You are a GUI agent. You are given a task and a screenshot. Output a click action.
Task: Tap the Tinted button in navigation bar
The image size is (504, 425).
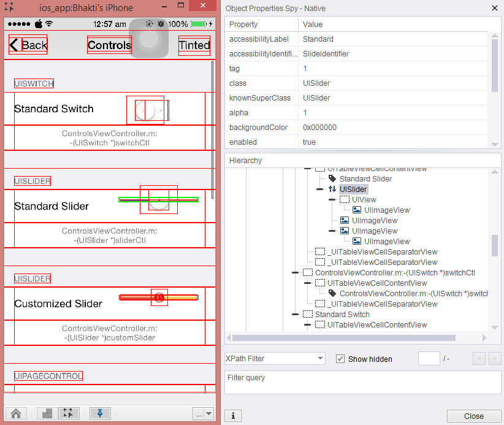(x=194, y=45)
